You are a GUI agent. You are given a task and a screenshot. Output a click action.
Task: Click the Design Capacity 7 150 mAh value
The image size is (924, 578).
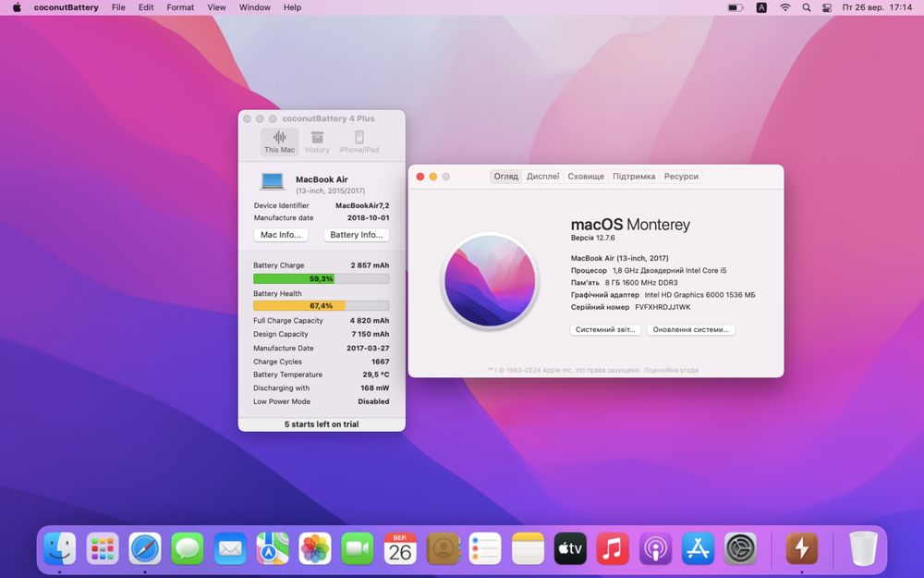[371, 334]
